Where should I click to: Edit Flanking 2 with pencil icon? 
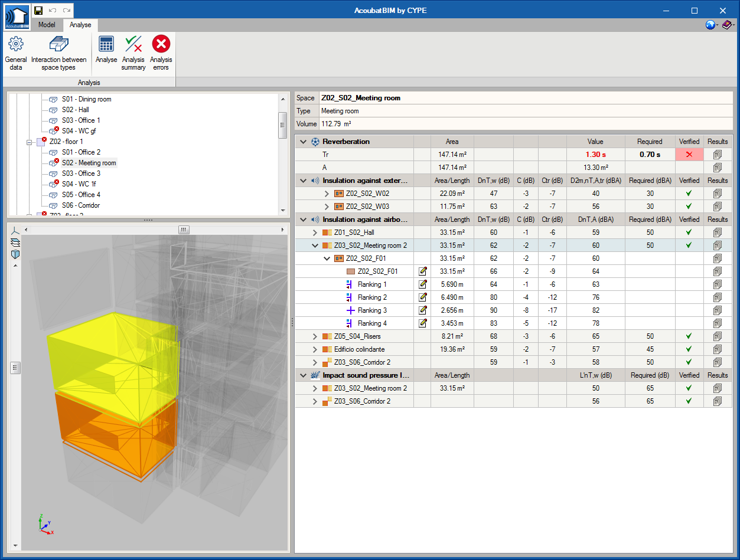click(x=422, y=297)
